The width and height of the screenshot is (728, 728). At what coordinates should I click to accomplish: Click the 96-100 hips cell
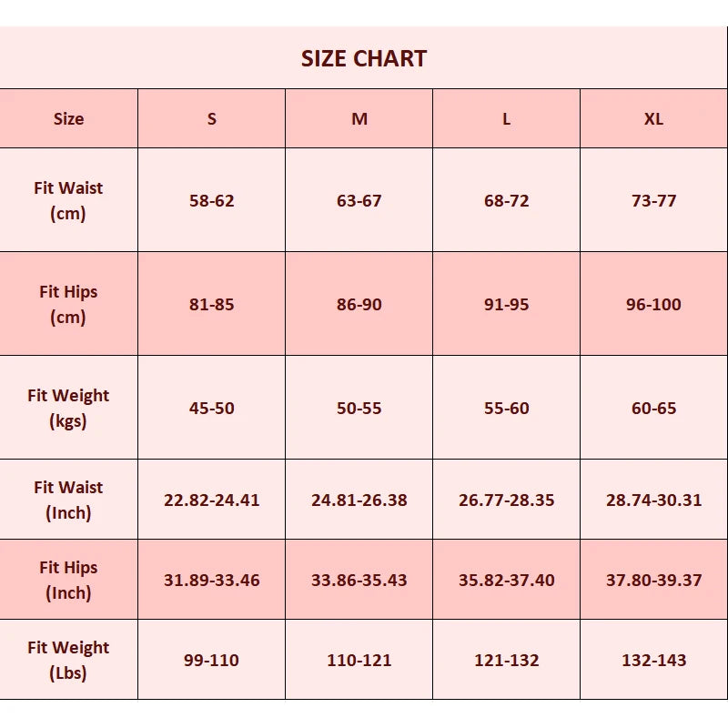click(x=653, y=304)
